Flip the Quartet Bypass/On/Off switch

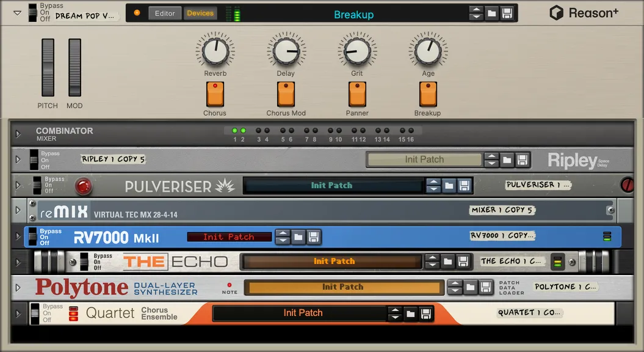click(x=35, y=313)
